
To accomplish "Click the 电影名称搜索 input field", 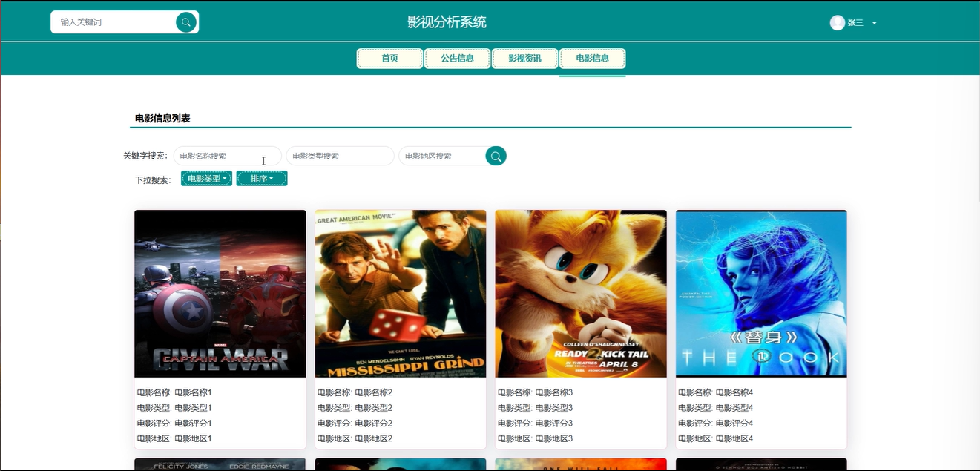I will [x=228, y=156].
